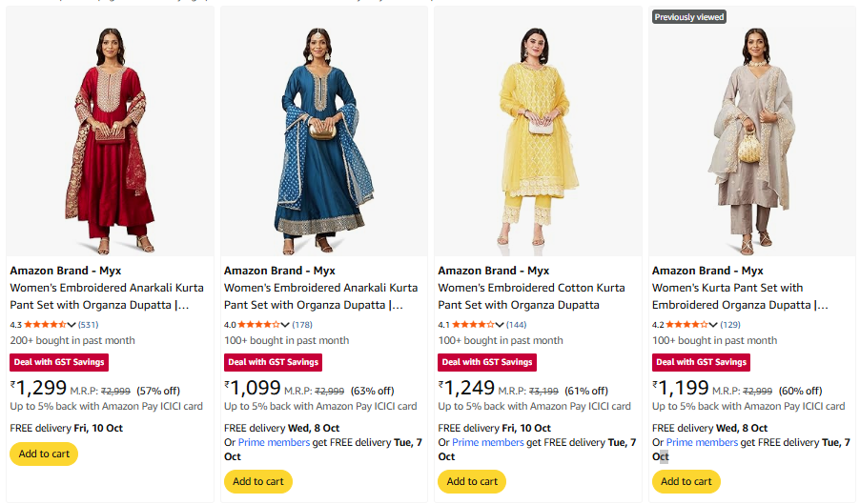This screenshot has height=504, width=860.
Task: Open the red Anarkali kurta product image
Action: click(110, 138)
